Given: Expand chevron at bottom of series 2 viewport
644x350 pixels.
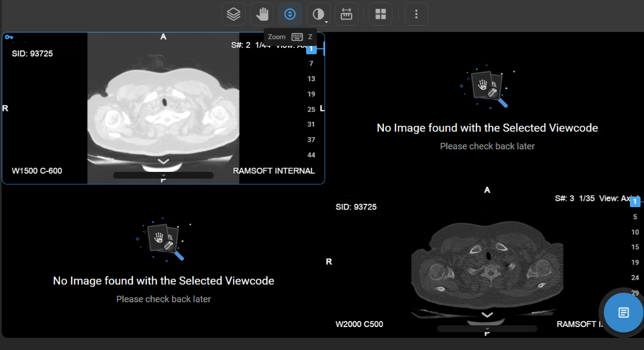Looking at the screenshot, I should pyautogui.click(x=163, y=161).
